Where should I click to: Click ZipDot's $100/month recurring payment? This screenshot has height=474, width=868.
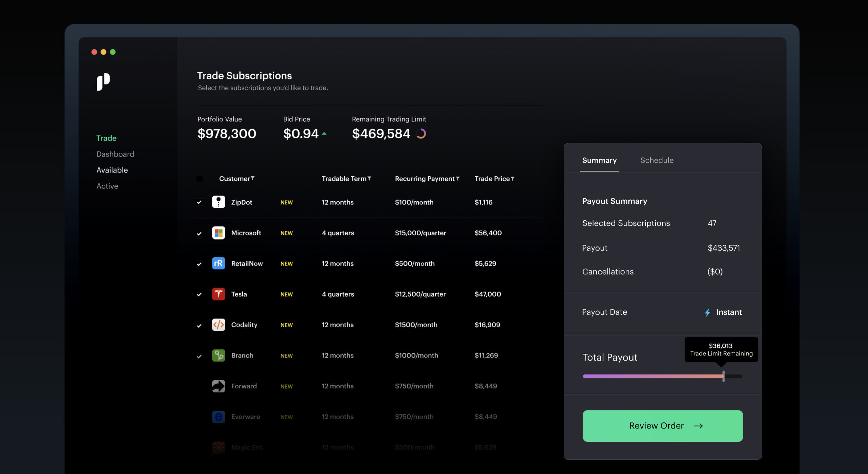pyautogui.click(x=414, y=202)
